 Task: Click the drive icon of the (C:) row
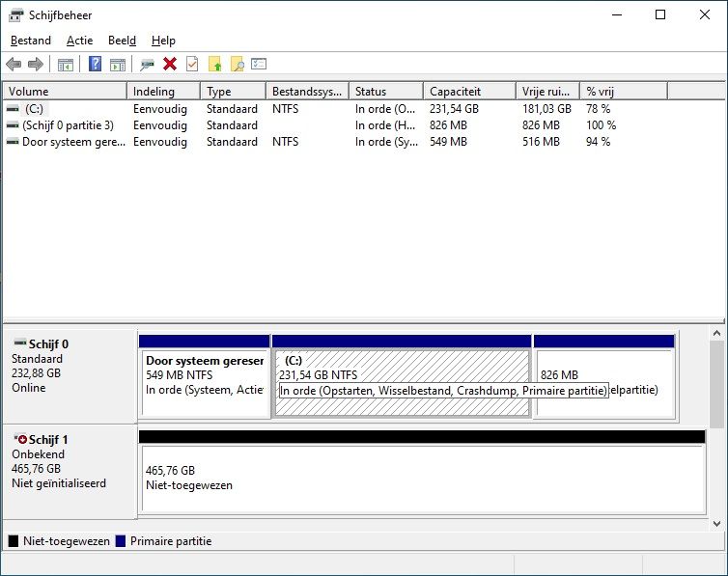(13, 108)
